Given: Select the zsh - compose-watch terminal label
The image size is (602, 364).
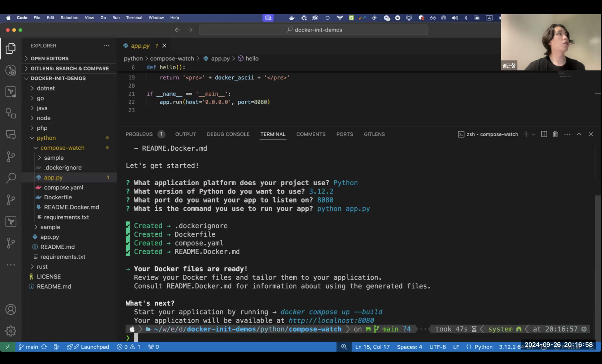Looking at the screenshot, I should click(x=488, y=134).
